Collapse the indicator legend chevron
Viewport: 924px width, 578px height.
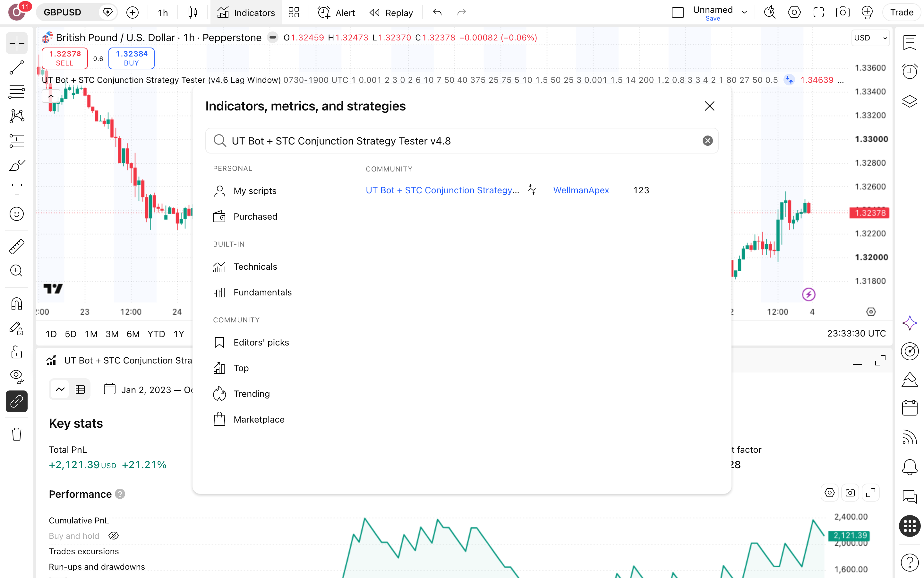(x=51, y=96)
